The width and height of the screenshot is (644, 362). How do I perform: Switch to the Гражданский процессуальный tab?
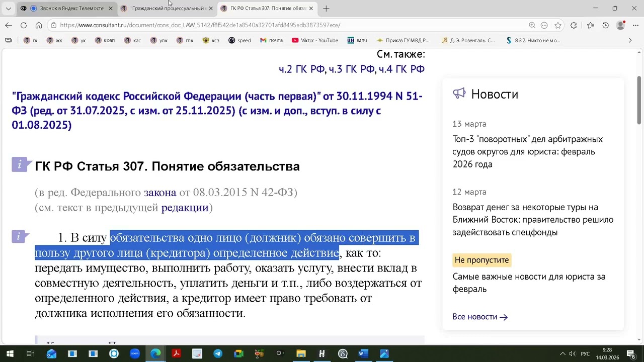click(x=167, y=9)
